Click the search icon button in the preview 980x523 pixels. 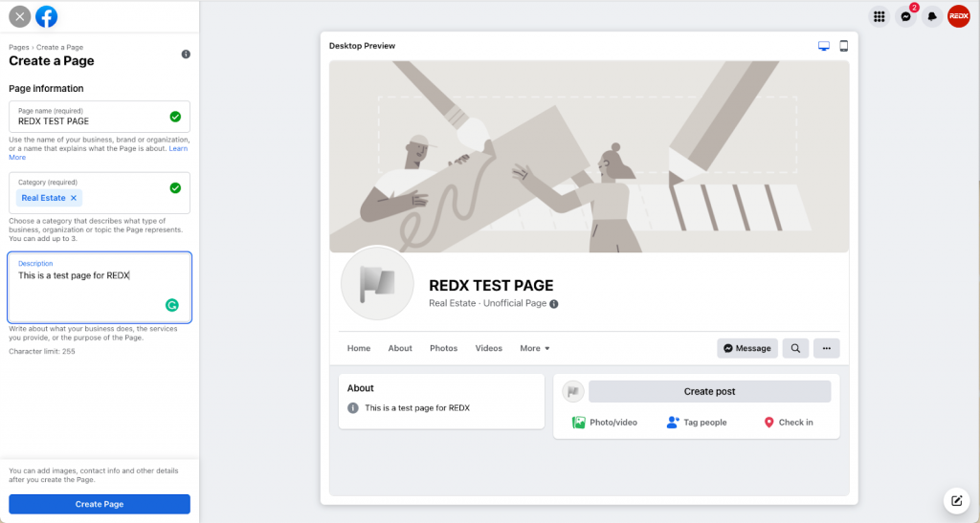click(x=795, y=348)
